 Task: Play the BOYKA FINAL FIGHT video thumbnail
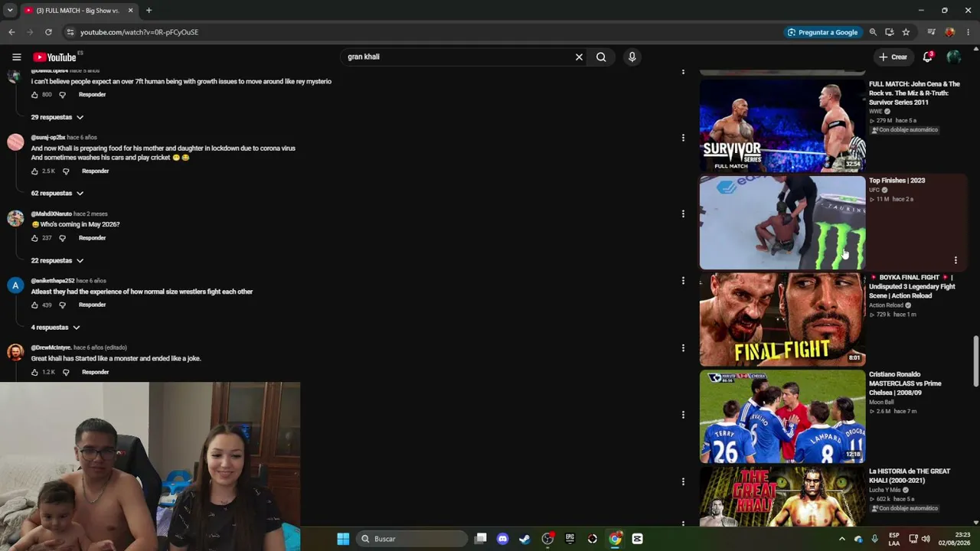(x=782, y=319)
